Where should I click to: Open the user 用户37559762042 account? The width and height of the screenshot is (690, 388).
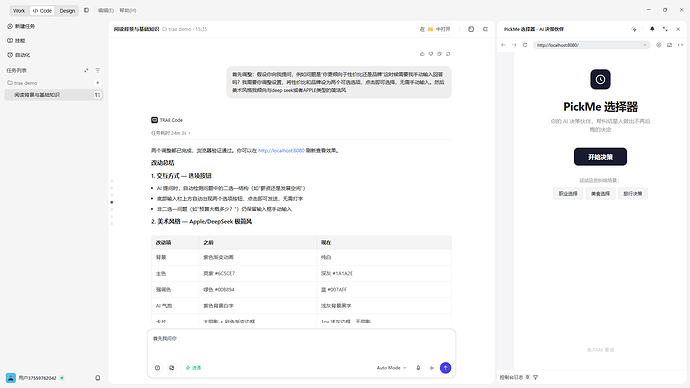coord(35,378)
